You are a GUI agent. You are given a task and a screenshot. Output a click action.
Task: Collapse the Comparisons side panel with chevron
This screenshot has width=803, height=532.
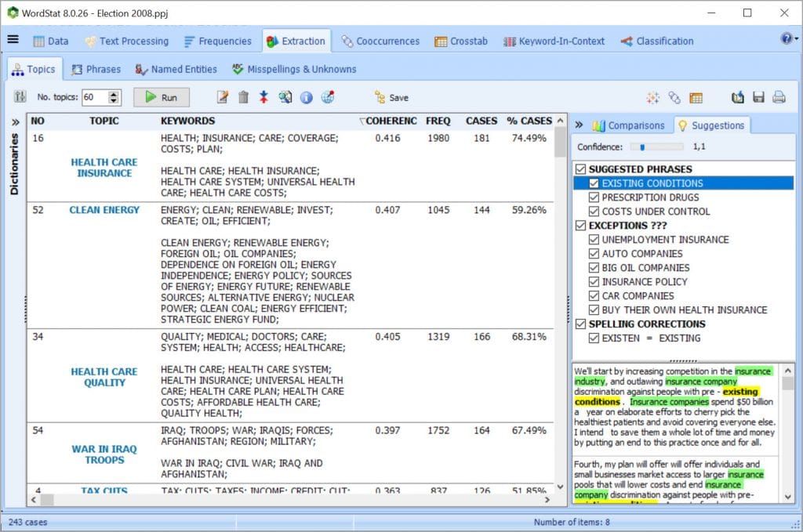[x=578, y=124]
